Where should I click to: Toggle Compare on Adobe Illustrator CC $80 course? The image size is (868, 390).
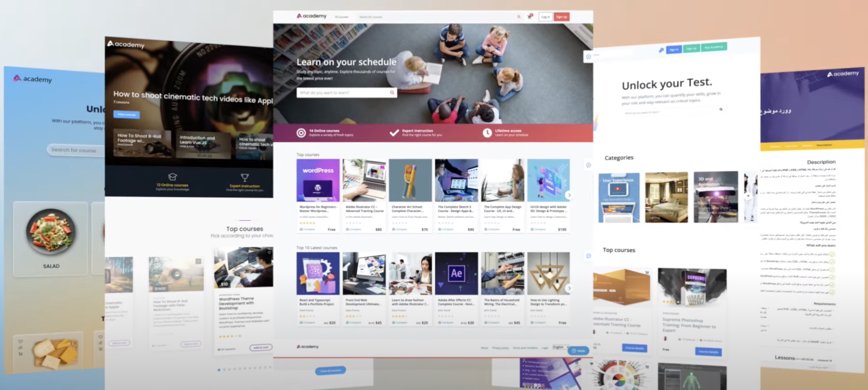(x=353, y=229)
